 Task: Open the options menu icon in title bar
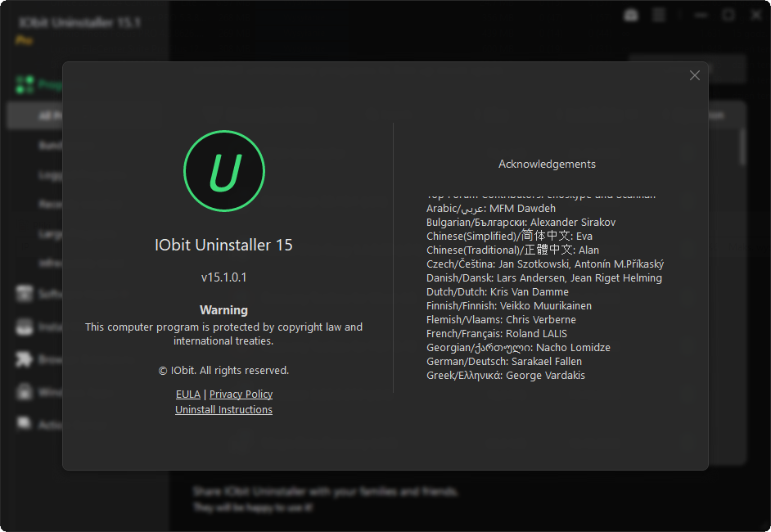click(658, 16)
